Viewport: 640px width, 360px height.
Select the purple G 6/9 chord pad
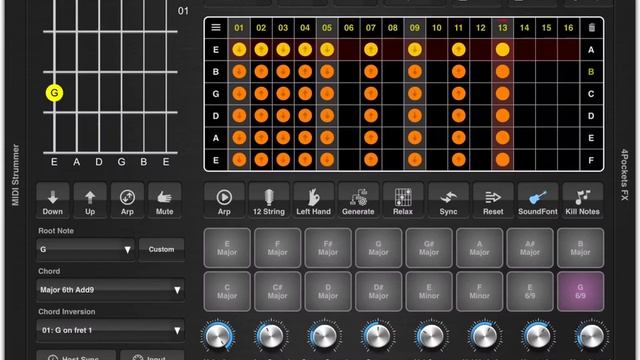click(x=580, y=291)
